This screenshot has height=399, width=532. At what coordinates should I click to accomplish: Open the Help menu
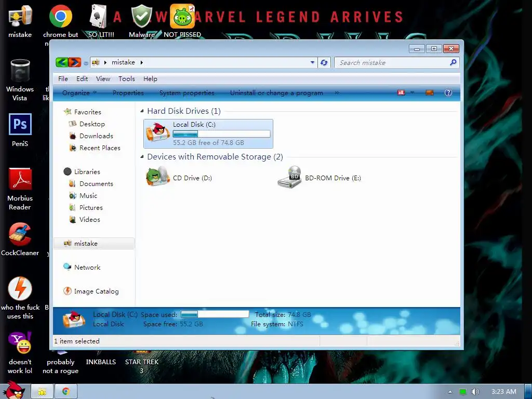(150, 79)
